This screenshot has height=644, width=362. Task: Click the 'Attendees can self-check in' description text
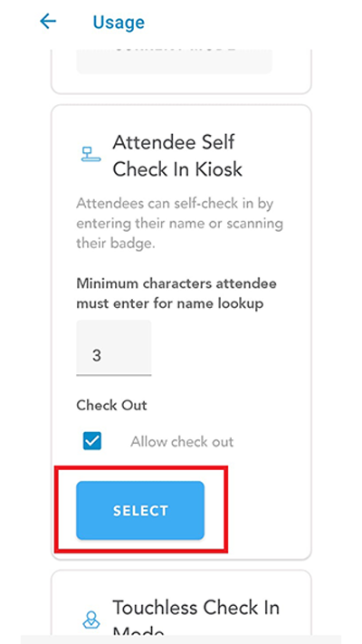179,224
